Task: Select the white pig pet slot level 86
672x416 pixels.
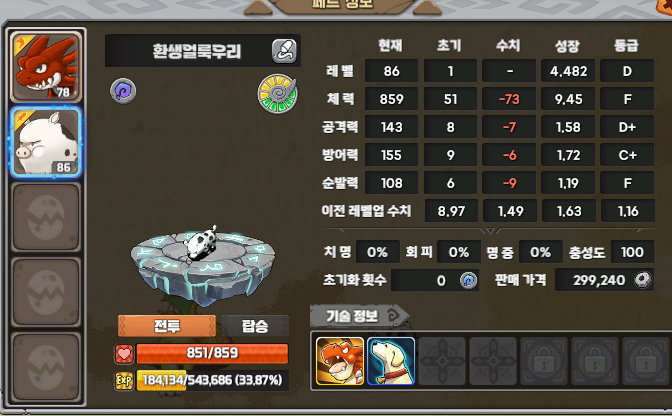Action: [46, 142]
